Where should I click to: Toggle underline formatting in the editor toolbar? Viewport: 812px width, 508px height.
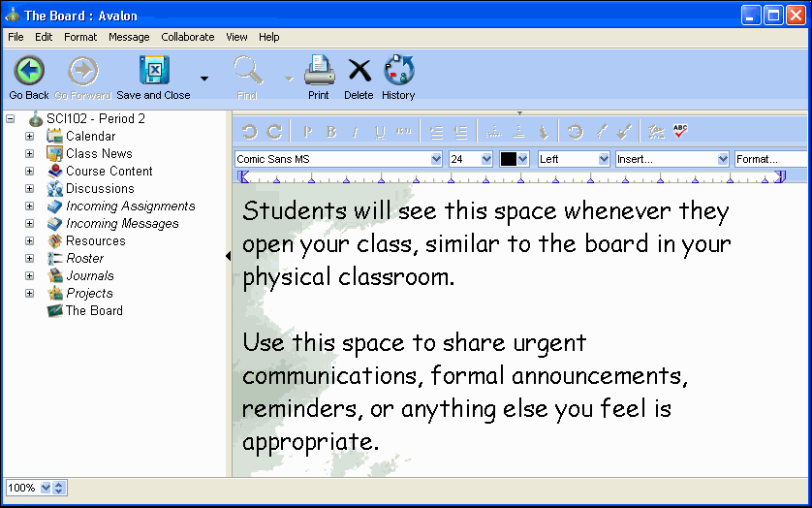[x=380, y=132]
